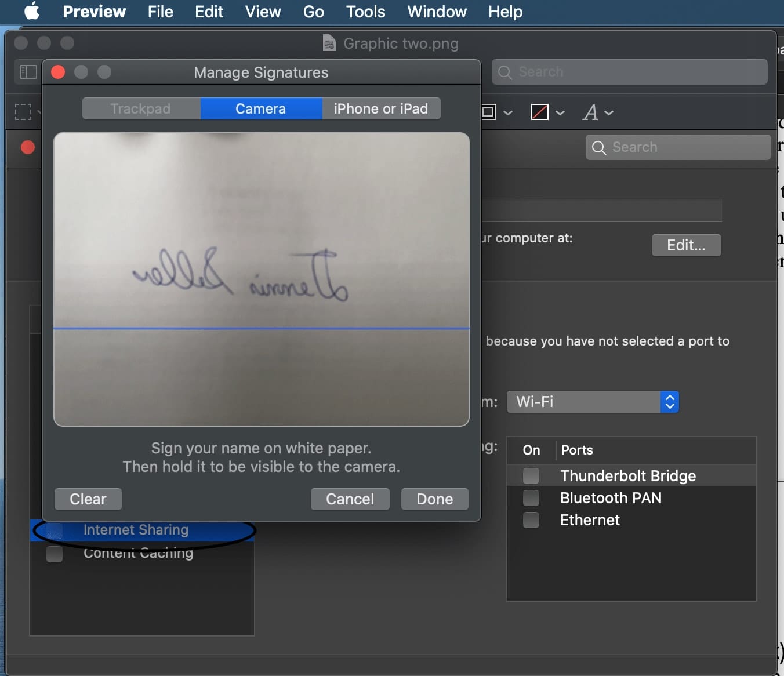Tick the Ethernet port checkbox

531,520
